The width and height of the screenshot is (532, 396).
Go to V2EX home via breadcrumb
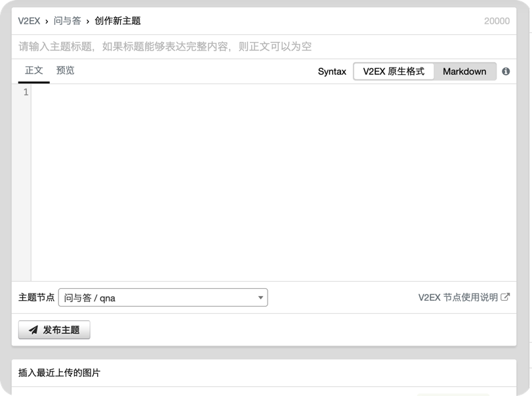[29, 21]
